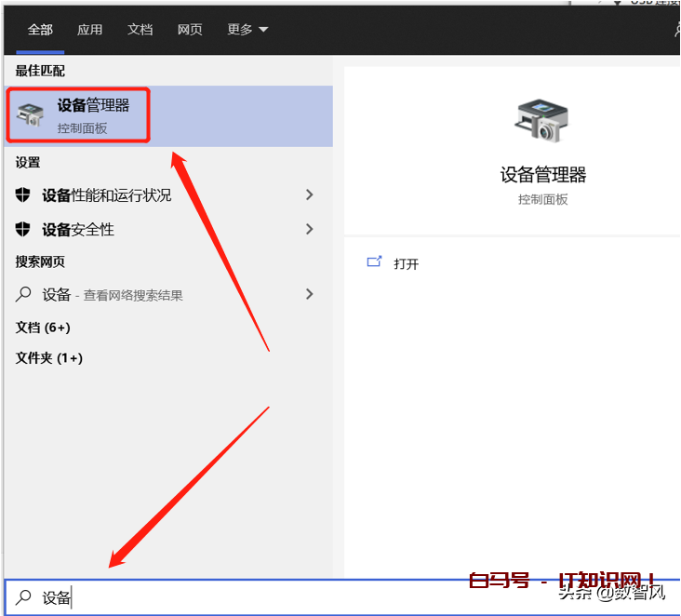Open the 更多 dropdown filter
Image resolution: width=681 pixels, height=616 pixels.
[x=247, y=30]
